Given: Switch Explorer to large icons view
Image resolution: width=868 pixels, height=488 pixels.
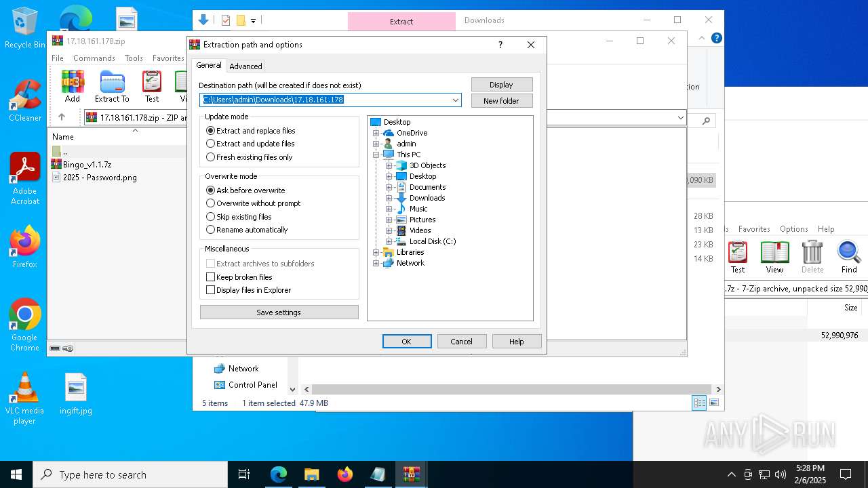Looking at the screenshot, I should [x=713, y=403].
